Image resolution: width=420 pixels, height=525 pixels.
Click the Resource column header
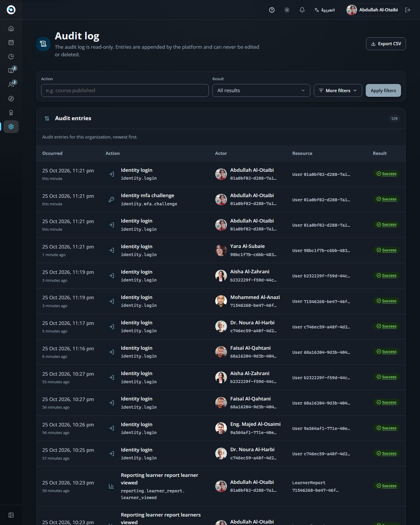[x=302, y=153]
